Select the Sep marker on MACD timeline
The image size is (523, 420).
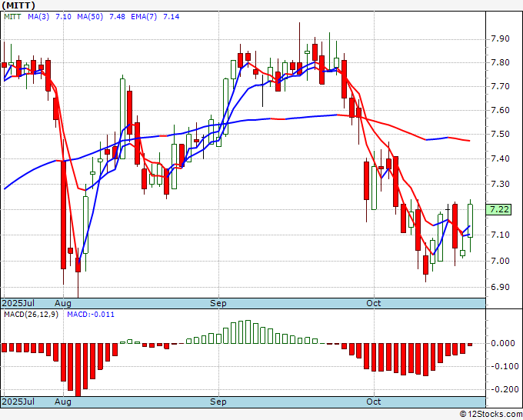tap(218, 402)
